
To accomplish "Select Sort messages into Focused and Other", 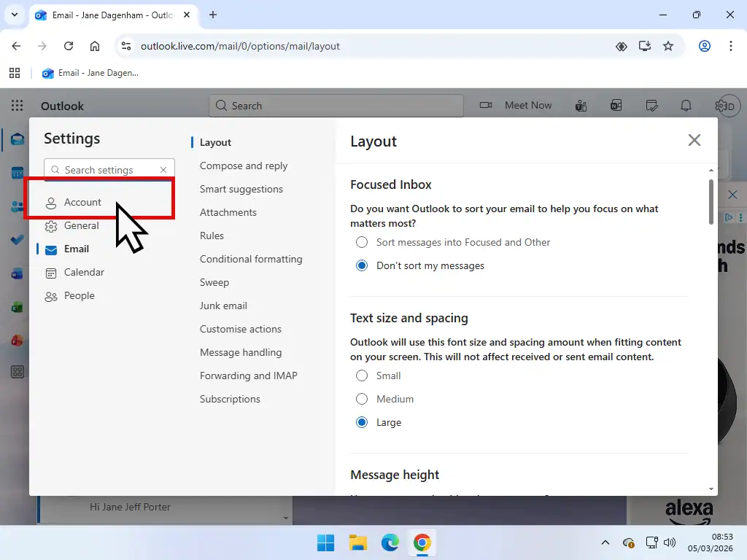I will pos(362,242).
